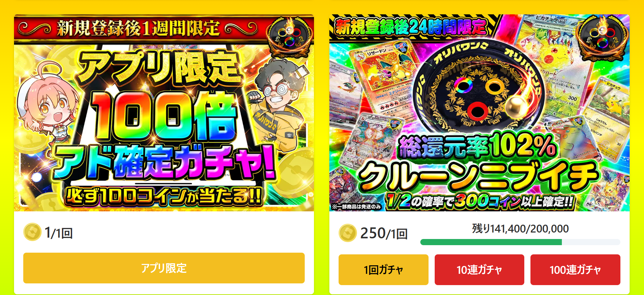Click the 1回ガチャ button
This screenshot has width=644, height=295.
(x=383, y=270)
